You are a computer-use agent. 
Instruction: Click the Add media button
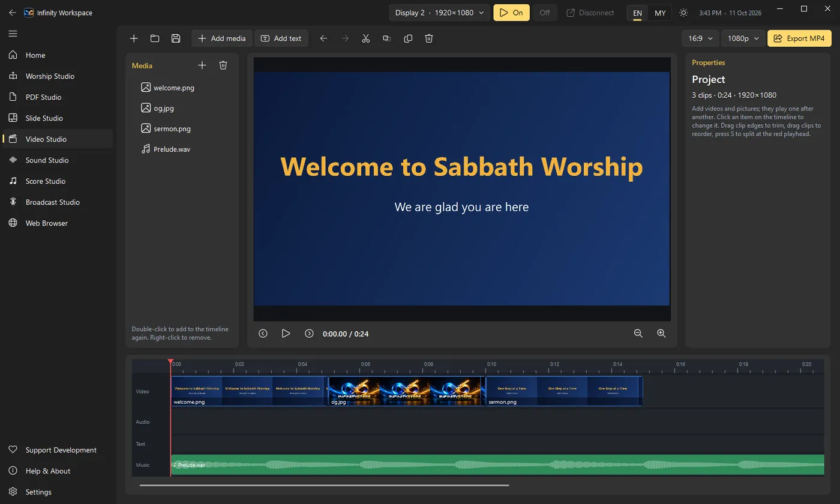coord(222,38)
